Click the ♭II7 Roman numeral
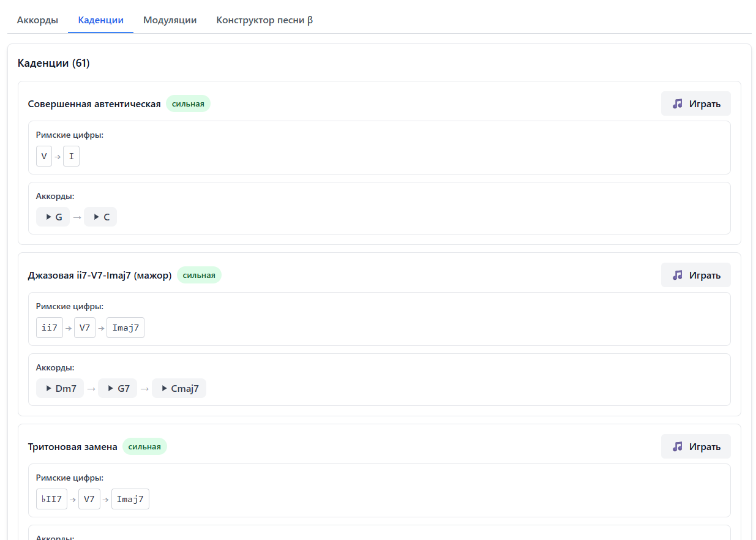 (51, 499)
